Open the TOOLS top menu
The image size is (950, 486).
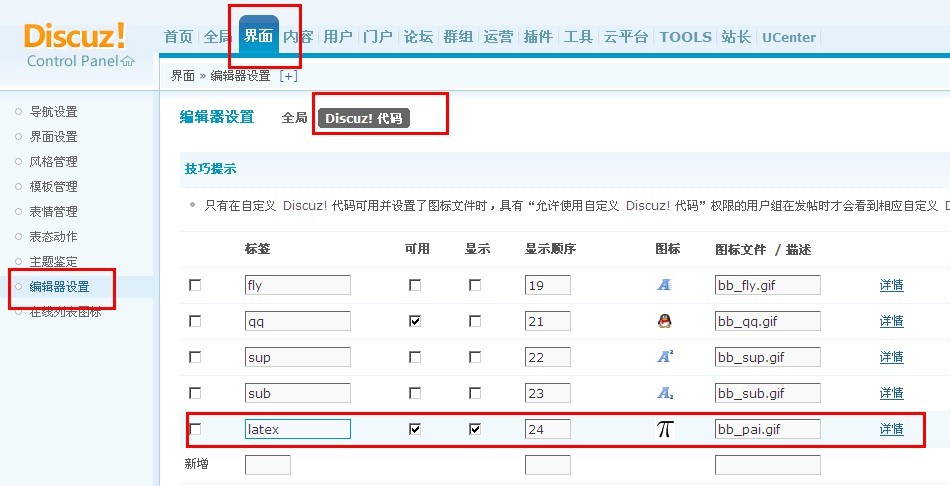point(686,37)
